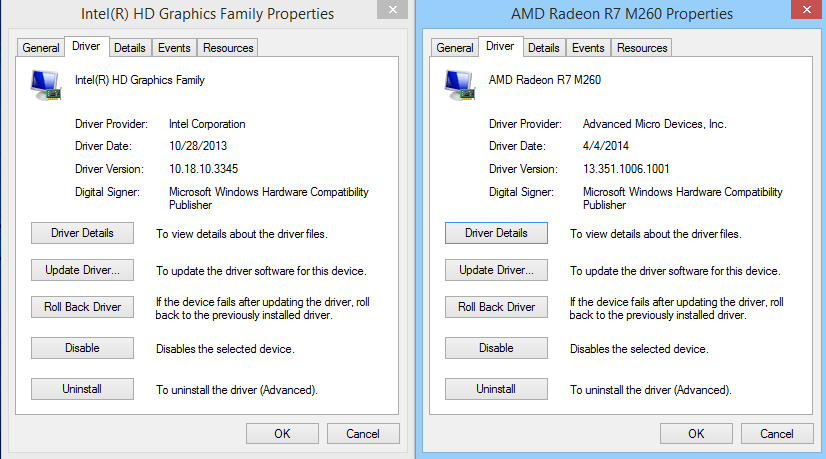Open Resources tab in Intel properties window
This screenshot has width=826, height=459.
228,48
